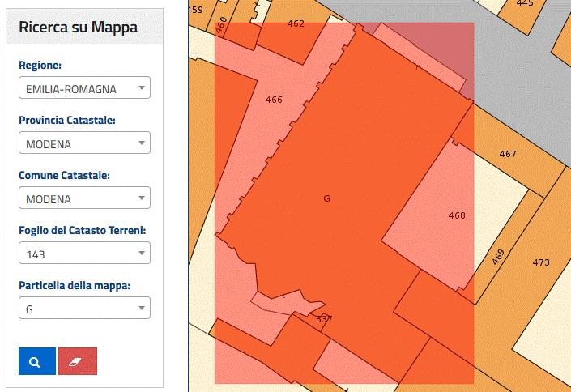Open the Comune Catastale dropdown
Image resolution: width=571 pixels, height=392 pixels.
point(84,198)
